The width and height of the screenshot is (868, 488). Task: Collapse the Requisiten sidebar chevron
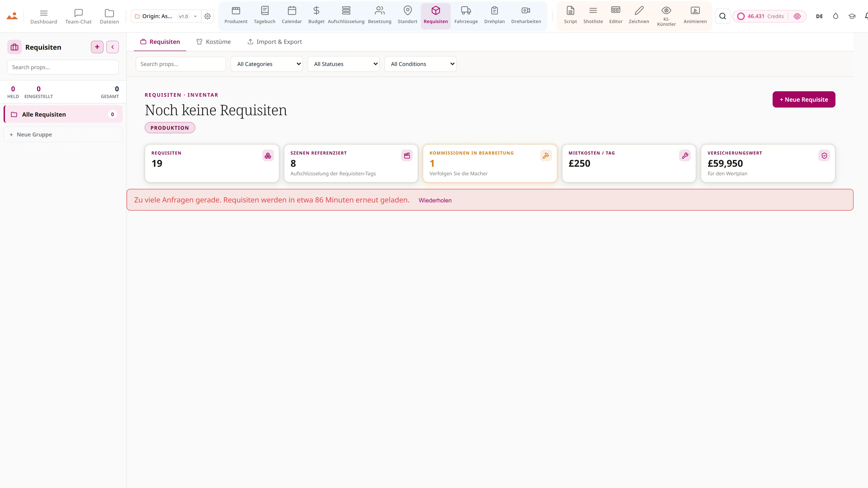click(x=113, y=47)
